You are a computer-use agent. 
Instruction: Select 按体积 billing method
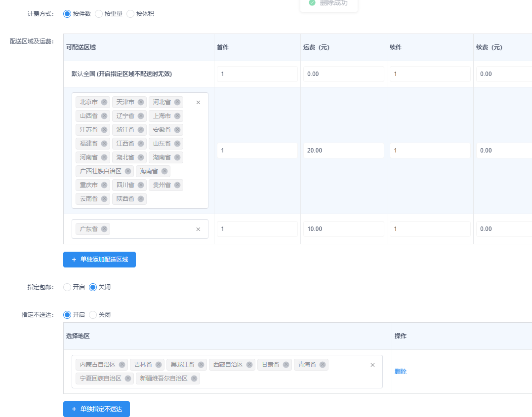[x=130, y=14]
